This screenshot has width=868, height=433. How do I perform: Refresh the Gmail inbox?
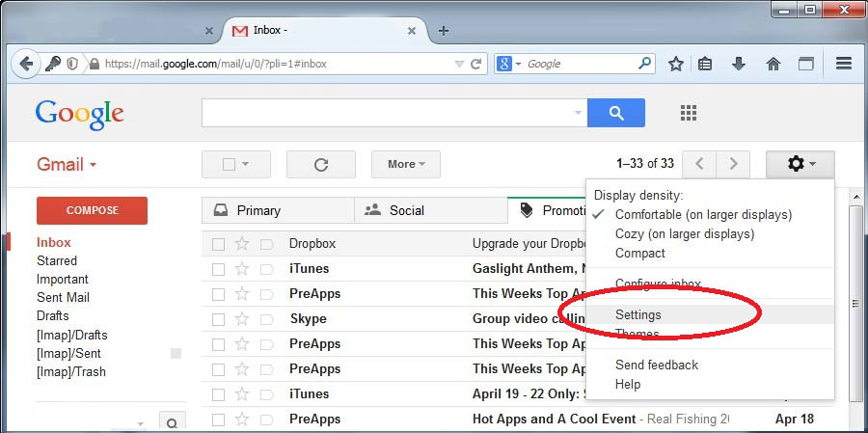pyautogui.click(x=321, y=165)
